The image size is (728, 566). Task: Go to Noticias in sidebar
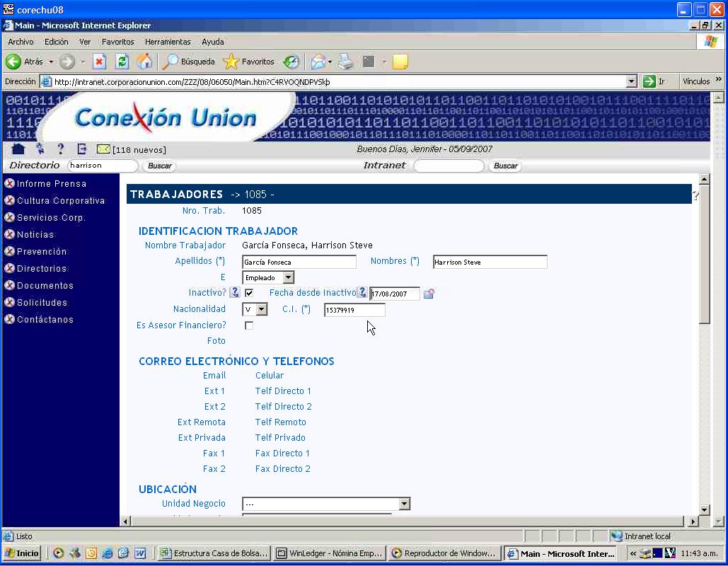click(x=35, y=234)
